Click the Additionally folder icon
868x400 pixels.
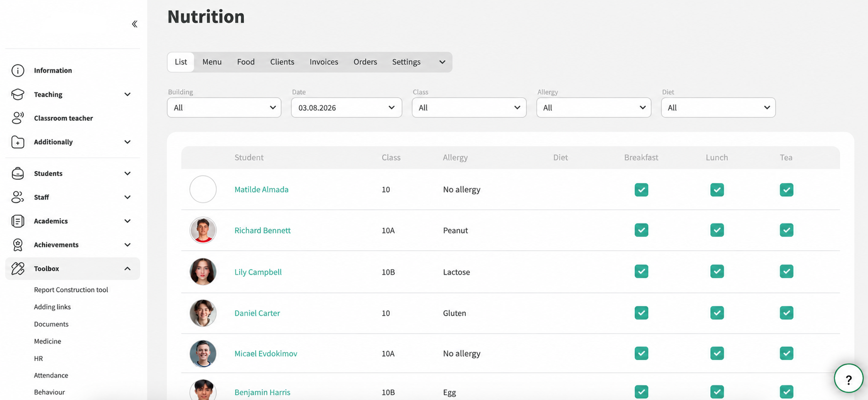pos(18,142)
